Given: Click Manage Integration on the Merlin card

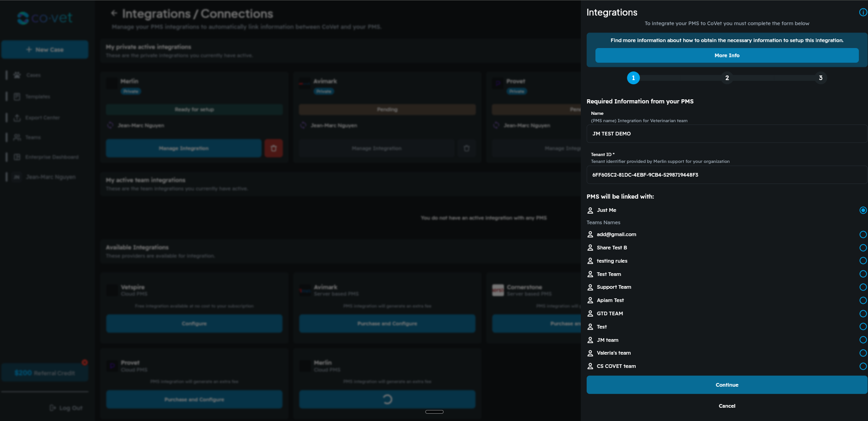Looking at the screenshot, I should [183, 148].
